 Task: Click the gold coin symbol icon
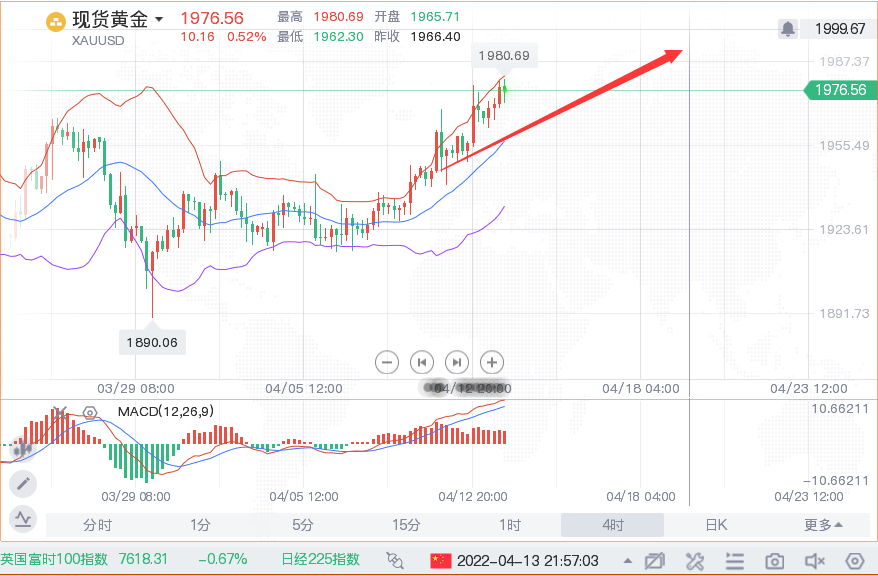[55, 22]
